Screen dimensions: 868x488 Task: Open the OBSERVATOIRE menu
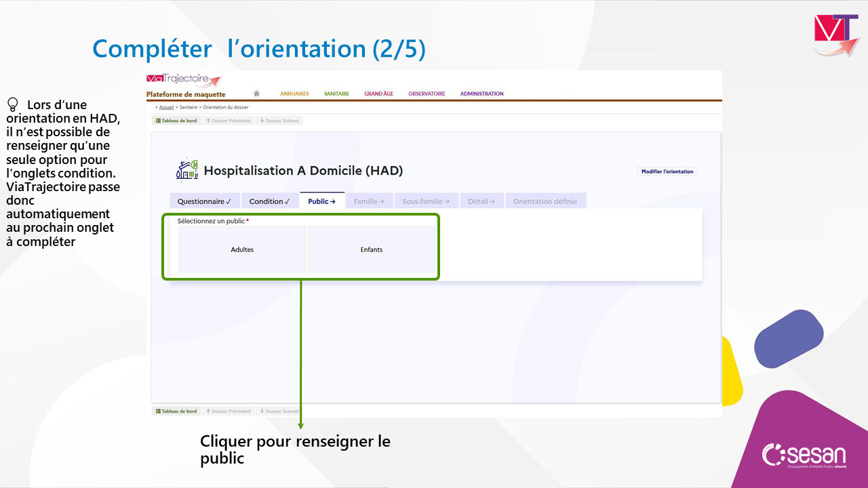(427, 94)
